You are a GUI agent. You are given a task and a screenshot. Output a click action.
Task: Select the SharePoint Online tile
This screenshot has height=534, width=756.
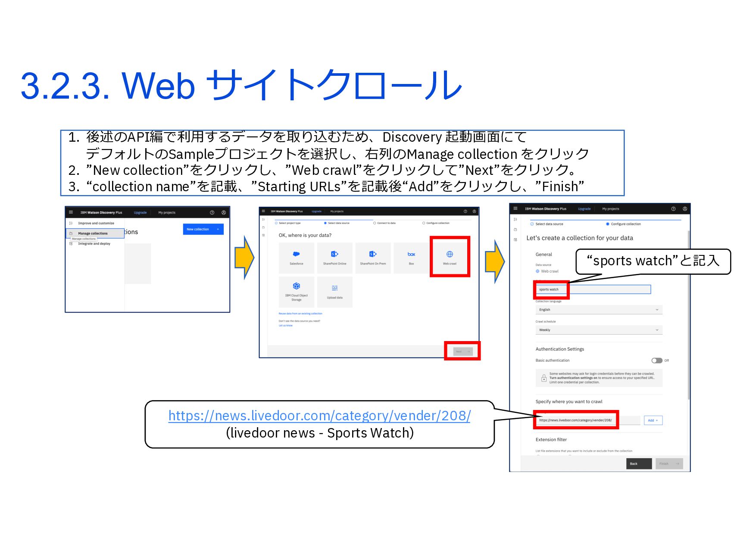[x=335, y=258]
